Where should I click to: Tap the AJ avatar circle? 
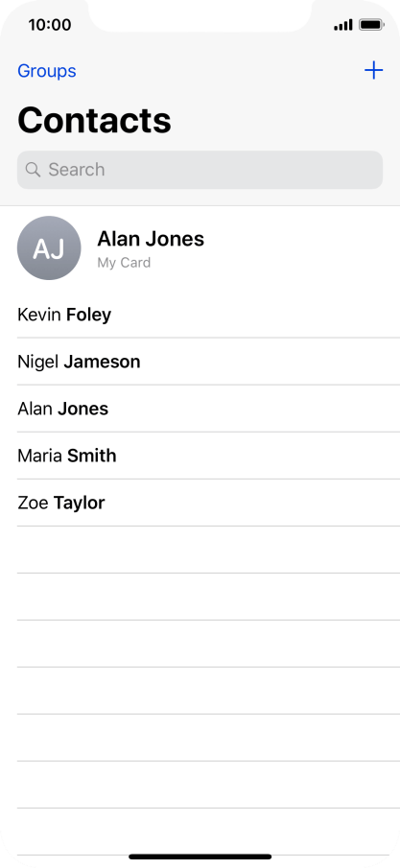point(49,247)
